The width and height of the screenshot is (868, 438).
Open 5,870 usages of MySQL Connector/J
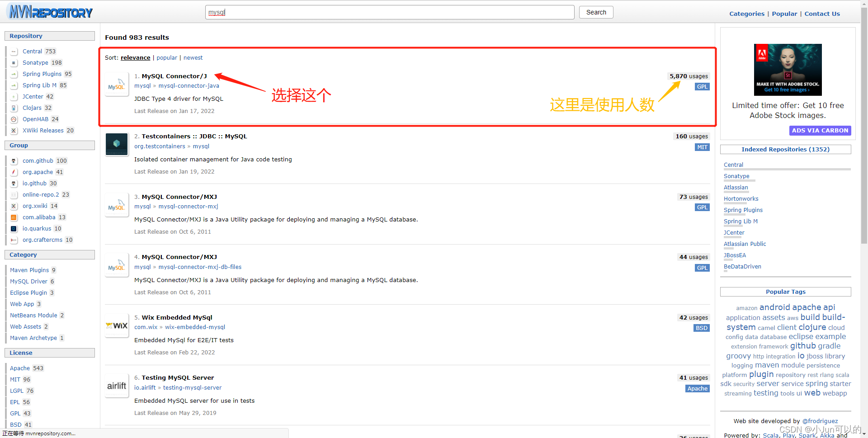click(x=689, y=76)
